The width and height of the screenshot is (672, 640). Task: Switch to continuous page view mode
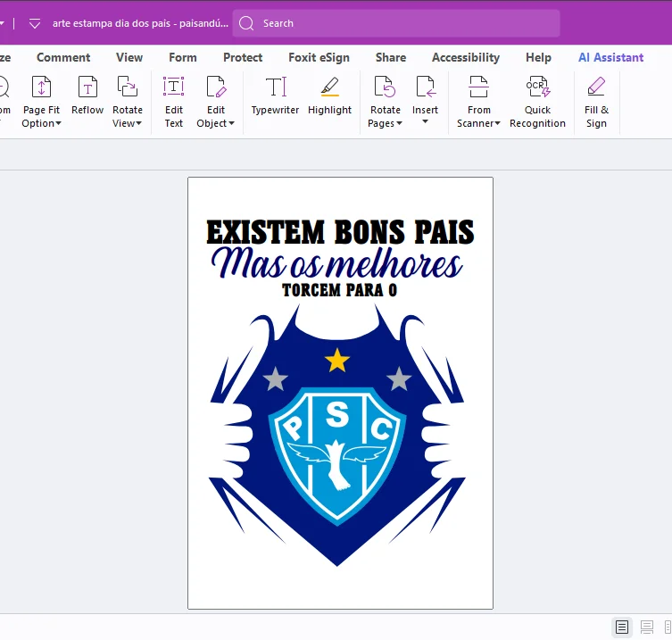point(647,628)
